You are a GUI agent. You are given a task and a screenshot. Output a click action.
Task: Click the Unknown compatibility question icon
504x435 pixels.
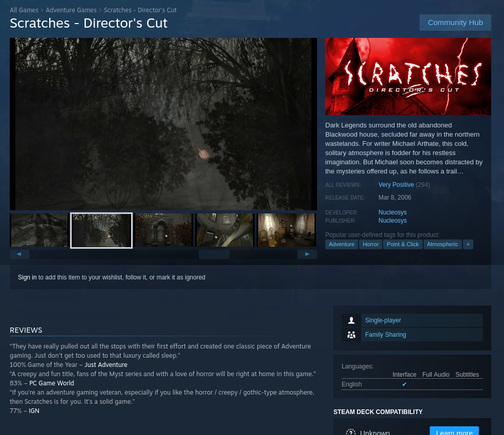(x=351, y=432)
